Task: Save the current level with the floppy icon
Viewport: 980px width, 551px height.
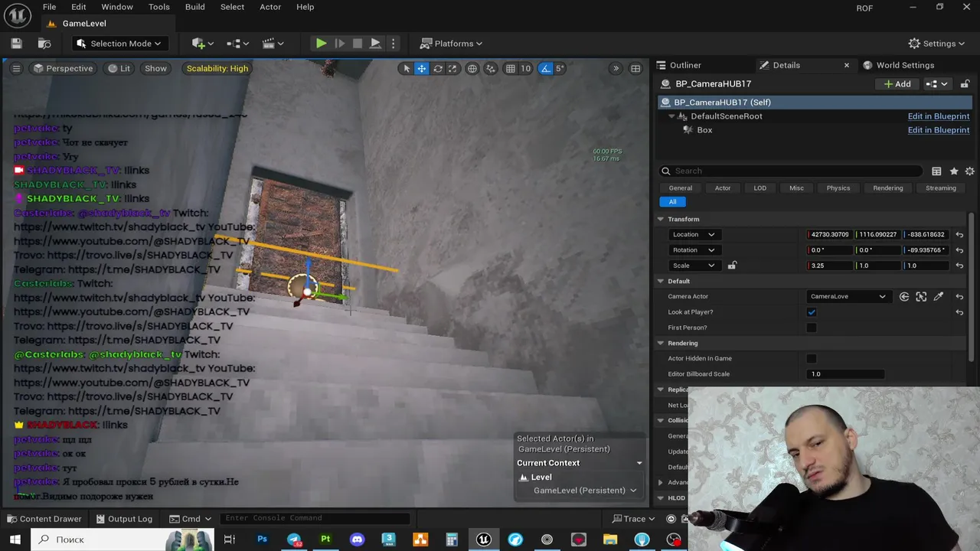Action: coord(16,44)
